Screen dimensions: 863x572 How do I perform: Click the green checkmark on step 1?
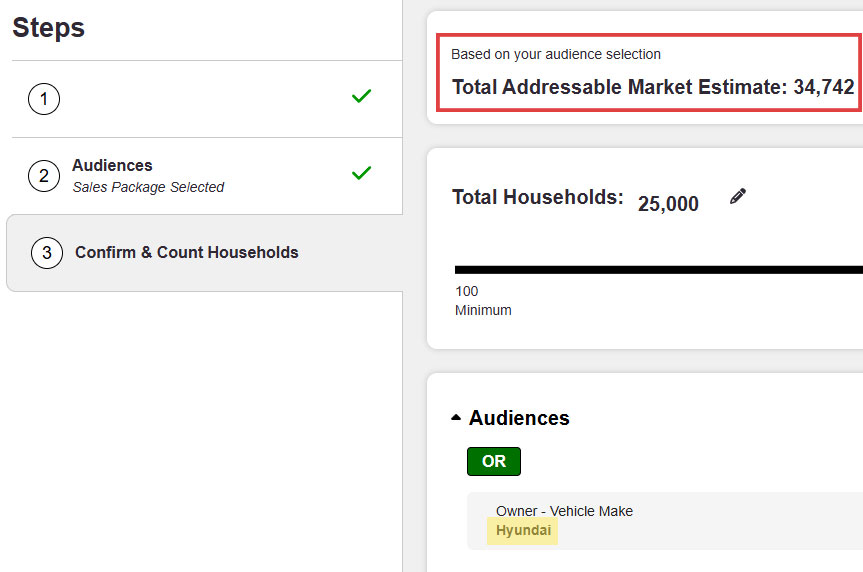tap(361, 96)
